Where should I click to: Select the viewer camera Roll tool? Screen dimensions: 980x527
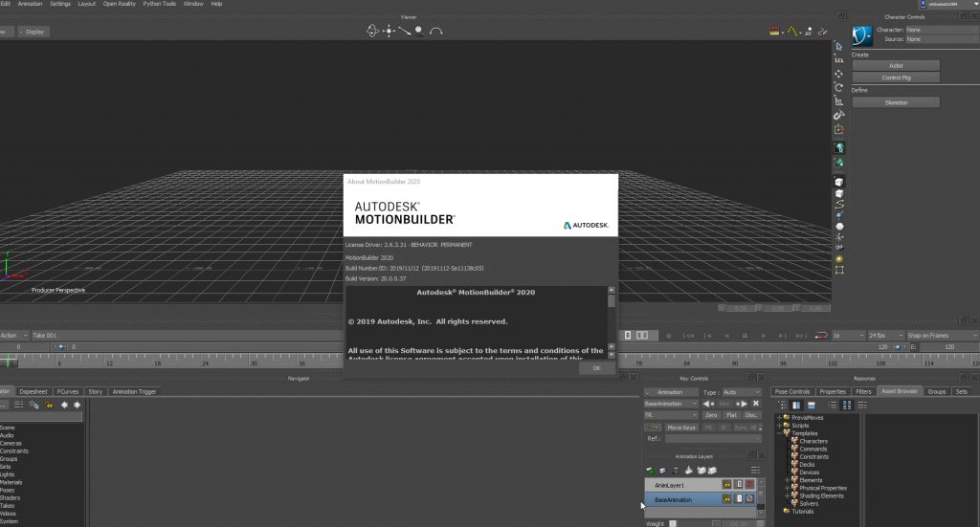(436, 31)
